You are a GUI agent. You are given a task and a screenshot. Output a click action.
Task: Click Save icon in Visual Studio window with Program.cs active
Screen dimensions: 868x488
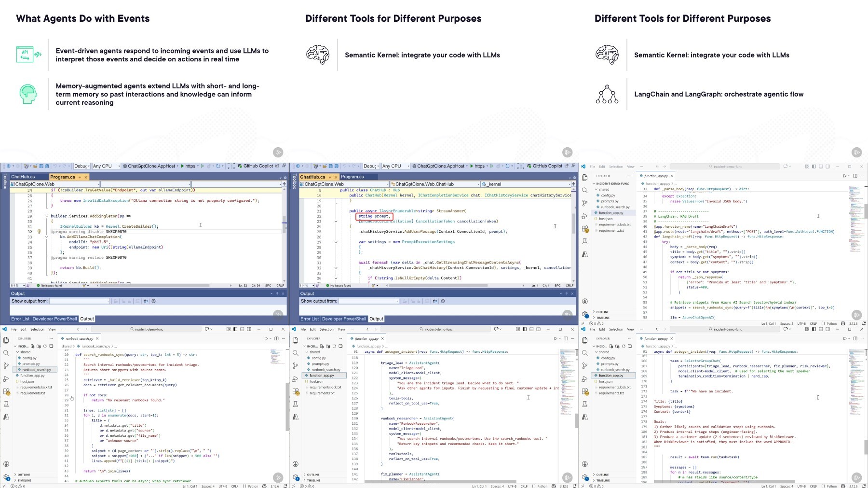[41, 166]
